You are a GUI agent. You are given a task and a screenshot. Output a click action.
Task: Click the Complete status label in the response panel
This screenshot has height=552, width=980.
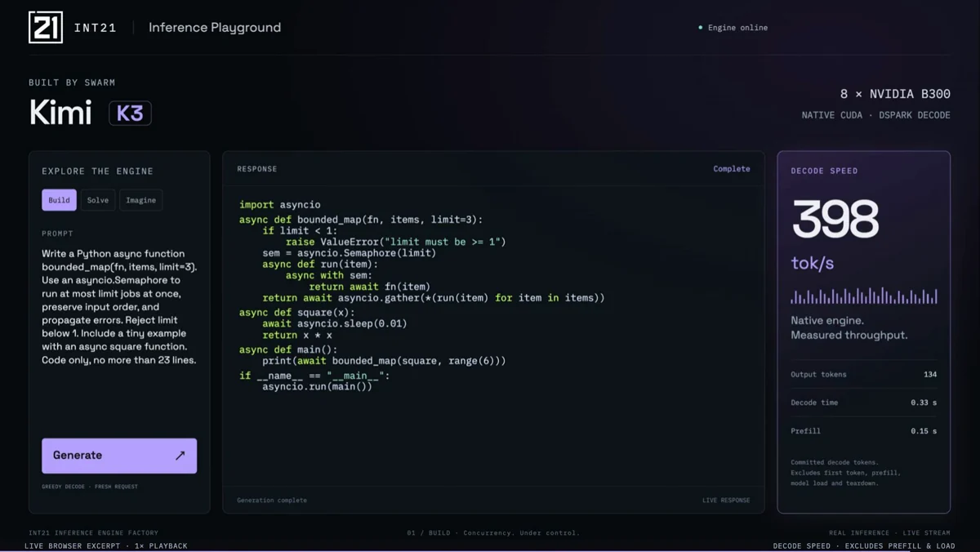click(732, 169)
